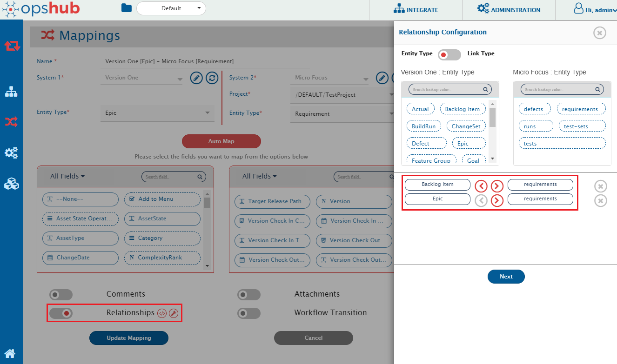Screen dimensions: 617x364
Task: Enable the Attachments toggle
Action: pos(249,295)
